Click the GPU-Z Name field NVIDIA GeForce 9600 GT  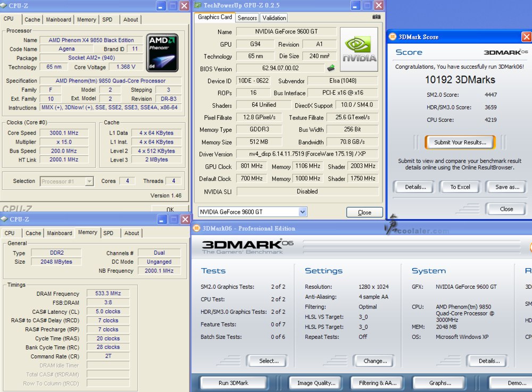click(286, 31)
